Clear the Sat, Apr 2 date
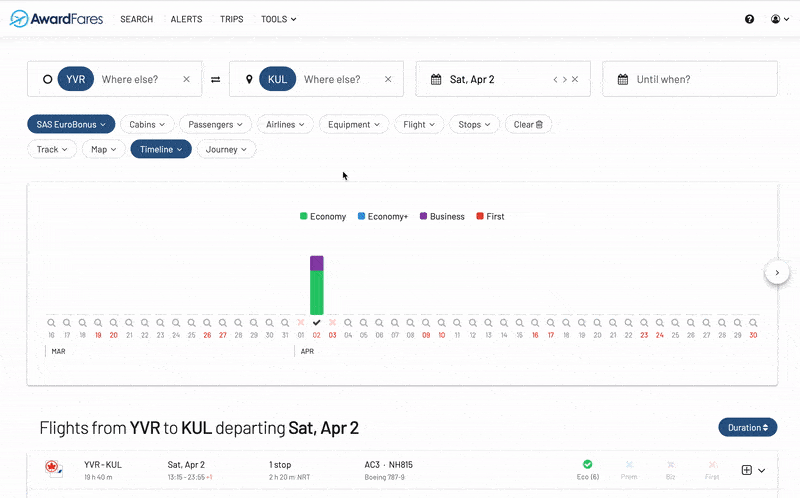 (x=575, y=79)
